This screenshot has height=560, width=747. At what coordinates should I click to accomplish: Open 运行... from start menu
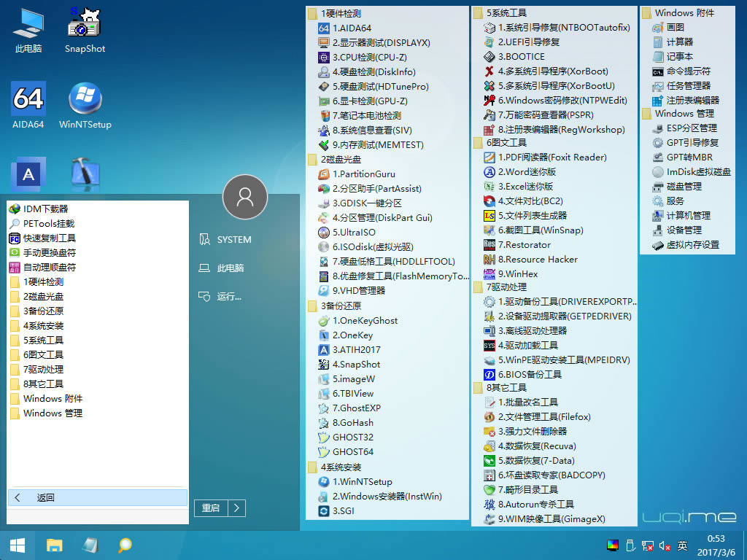220,297
